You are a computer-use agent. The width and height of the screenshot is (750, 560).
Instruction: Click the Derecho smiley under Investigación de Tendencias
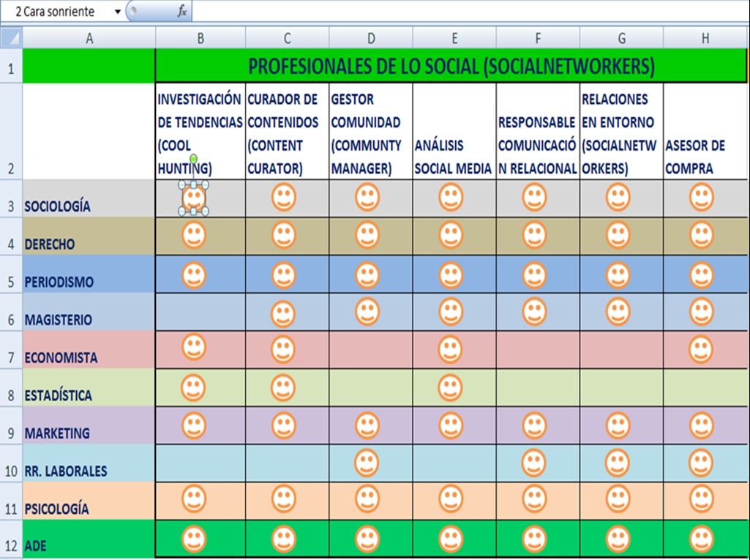(194, 236)
